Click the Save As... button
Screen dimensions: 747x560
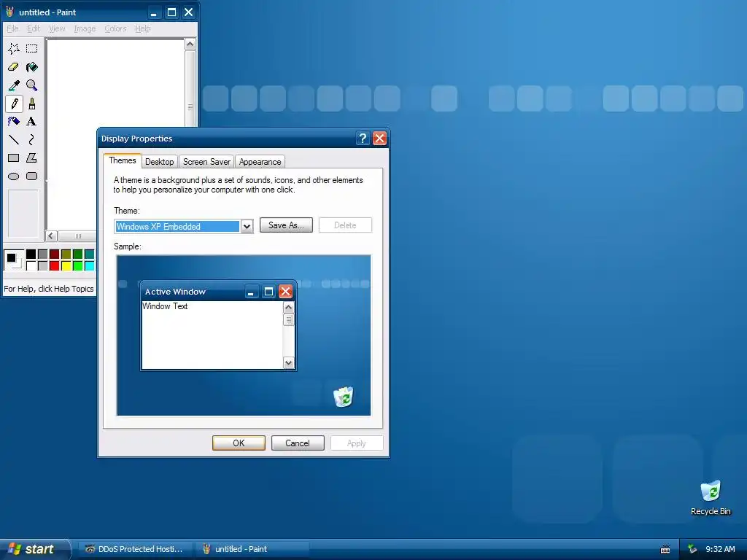(x=286, y=225)
